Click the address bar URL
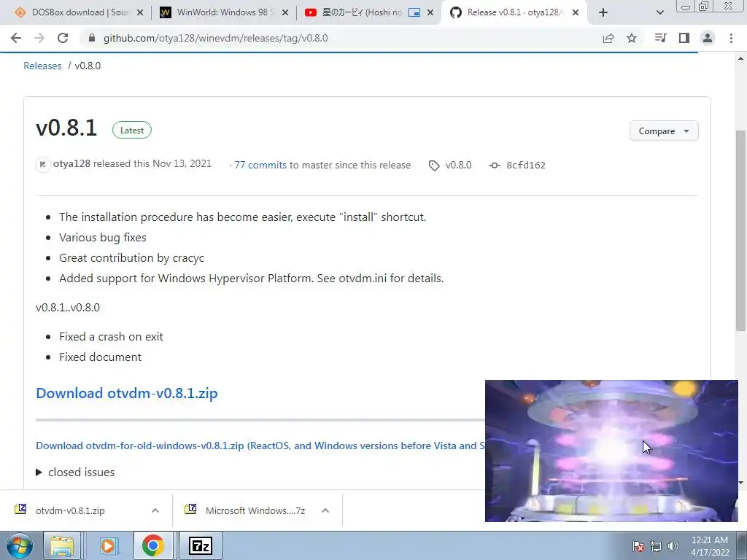This screenshot has height=560, width=747. coord(215,38)
